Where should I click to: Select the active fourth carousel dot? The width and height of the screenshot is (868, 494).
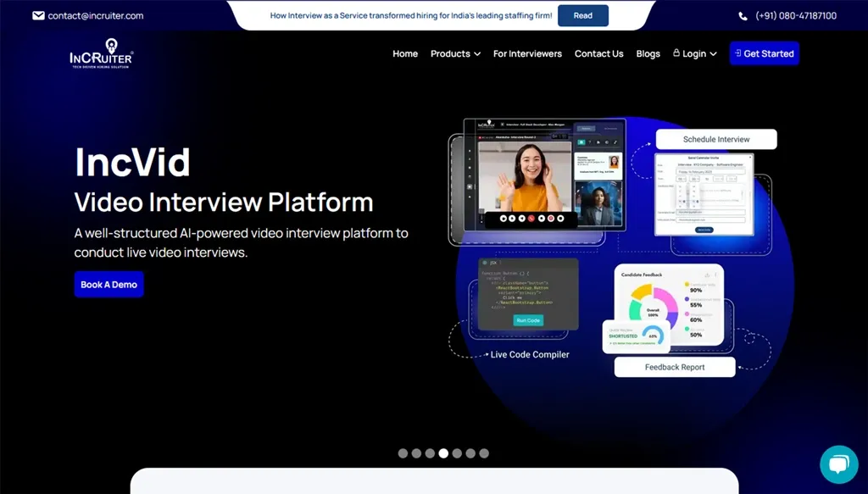coord(443,453)
